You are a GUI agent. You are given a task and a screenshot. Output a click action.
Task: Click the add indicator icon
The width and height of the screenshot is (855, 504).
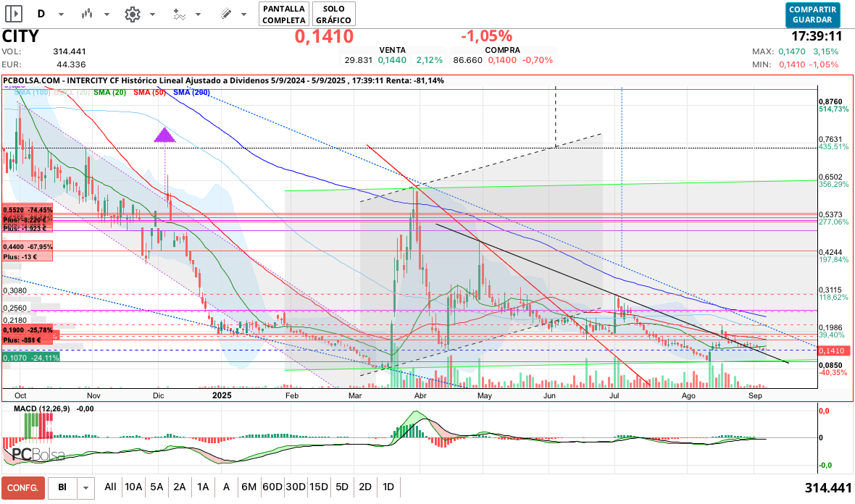click(x=180, y=14)
